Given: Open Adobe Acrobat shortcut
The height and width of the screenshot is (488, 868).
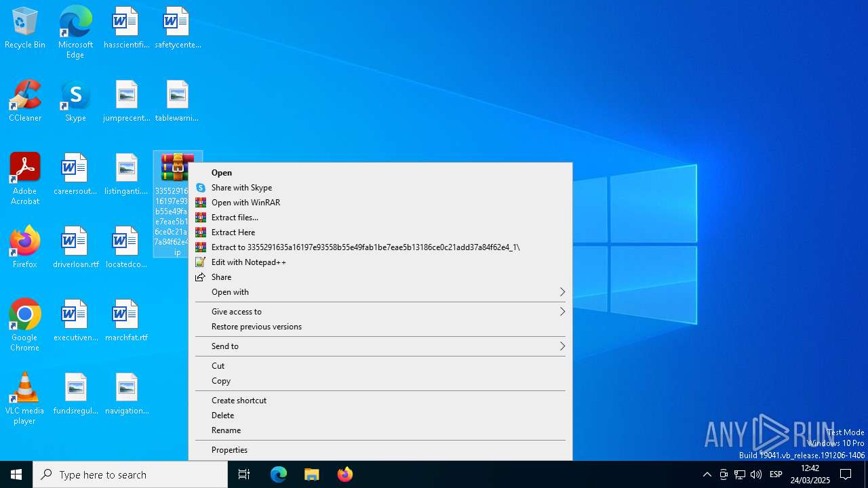Looking at the screenshot, I should pyautogui.click(x=25, y=179).
